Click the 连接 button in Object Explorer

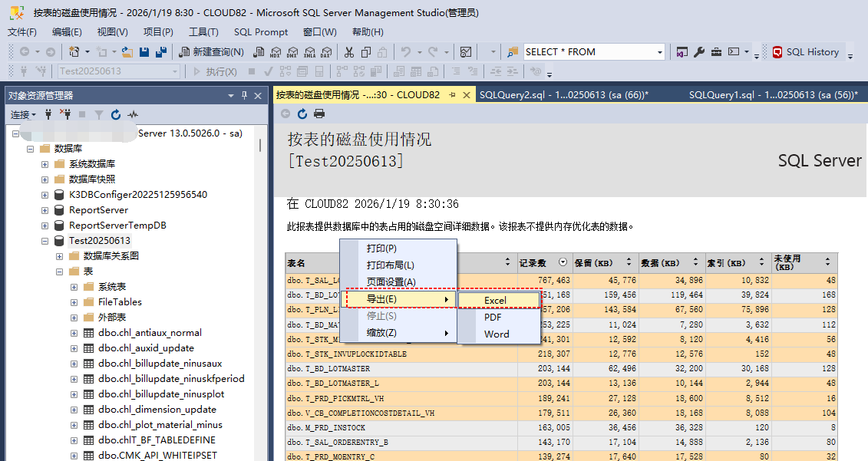(22, 115)
